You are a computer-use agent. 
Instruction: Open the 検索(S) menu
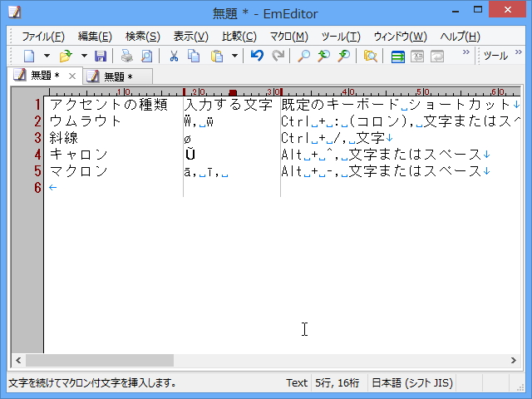click(142, 37)
